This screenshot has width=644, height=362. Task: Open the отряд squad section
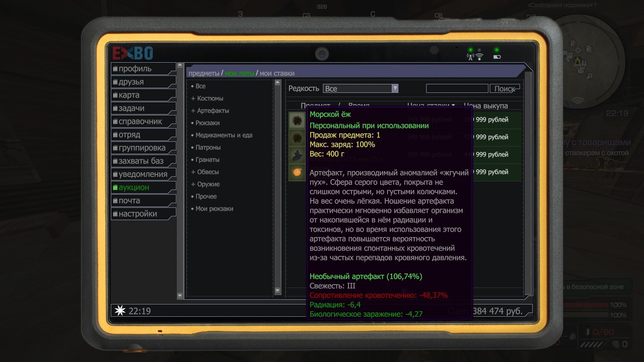tap(143, 135)
